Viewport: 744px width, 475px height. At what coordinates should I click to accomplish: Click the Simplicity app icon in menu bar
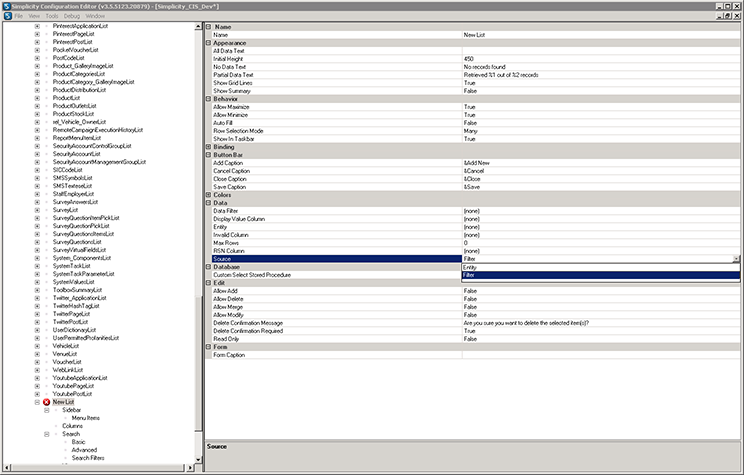coord(8,16)
